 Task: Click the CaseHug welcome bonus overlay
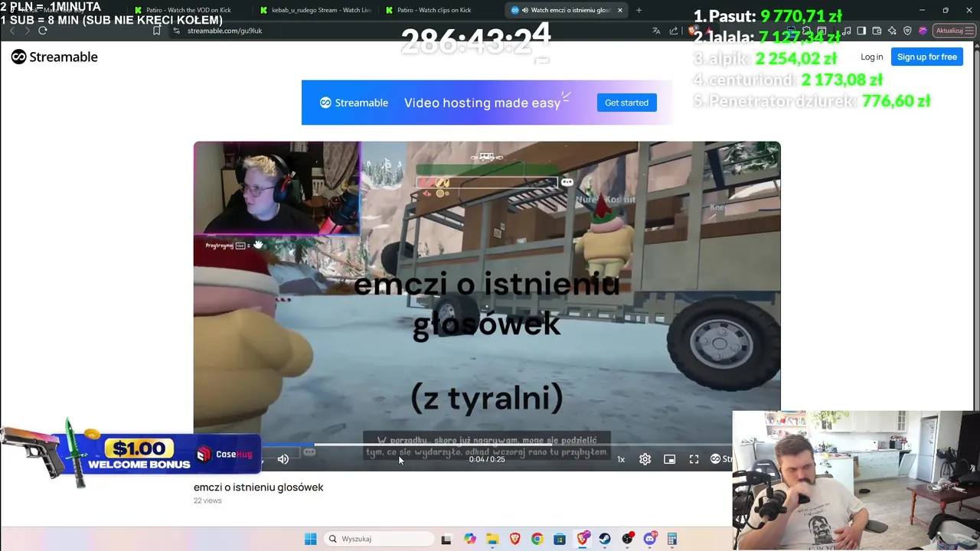click(130, 453)
